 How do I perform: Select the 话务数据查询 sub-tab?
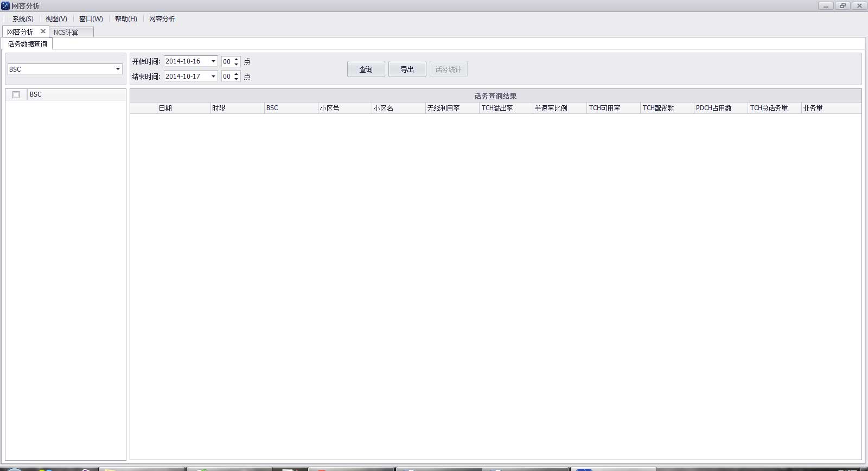28,44
